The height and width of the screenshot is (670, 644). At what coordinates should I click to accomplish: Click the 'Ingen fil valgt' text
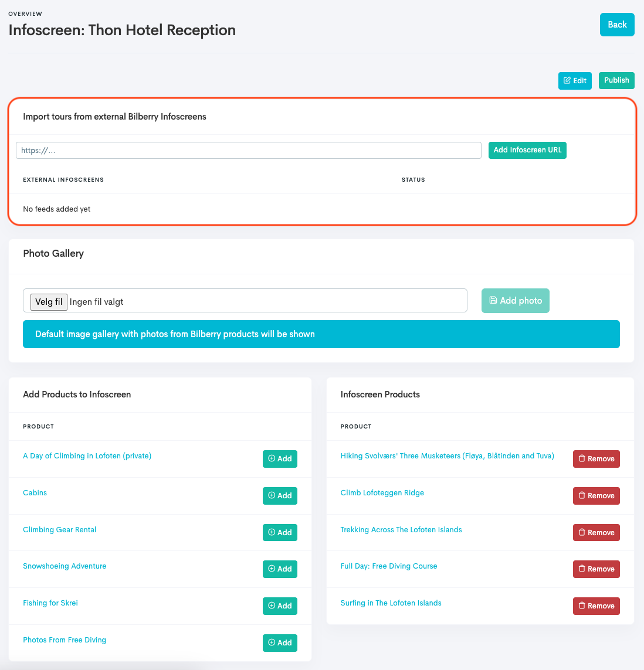[x=97, y=302]
